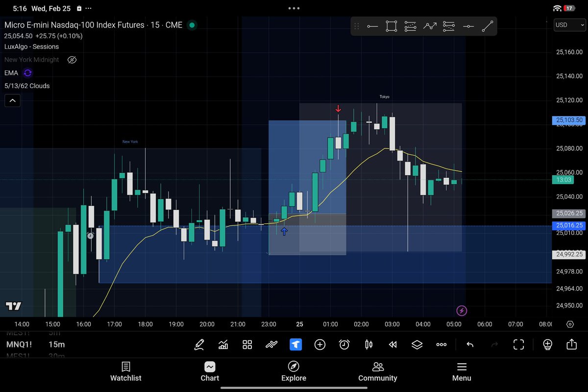Select MNQ1! symbol in the watchlist strip

[19, 345]
